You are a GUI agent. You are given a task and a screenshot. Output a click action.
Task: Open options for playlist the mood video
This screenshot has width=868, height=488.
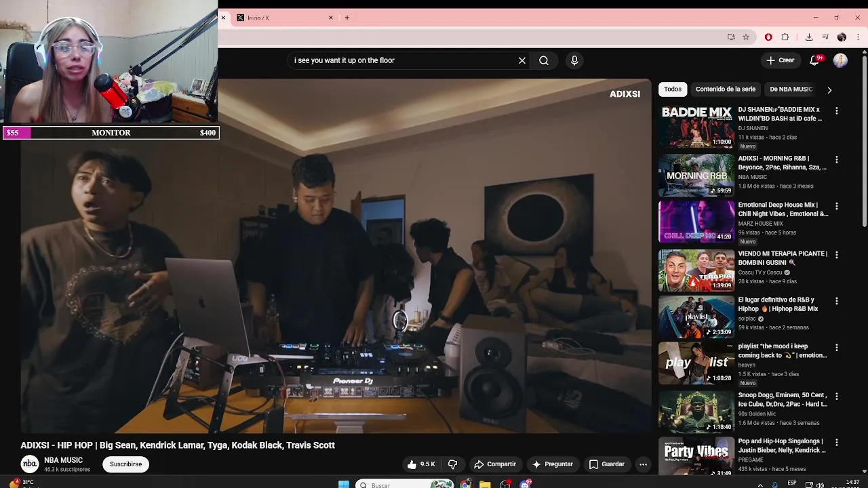[x=837, y=347]
